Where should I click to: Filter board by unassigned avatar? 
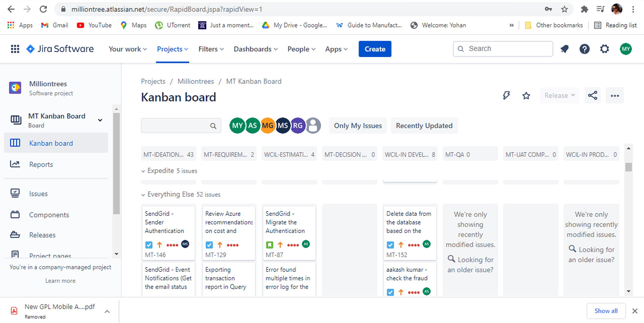[313, 126]
